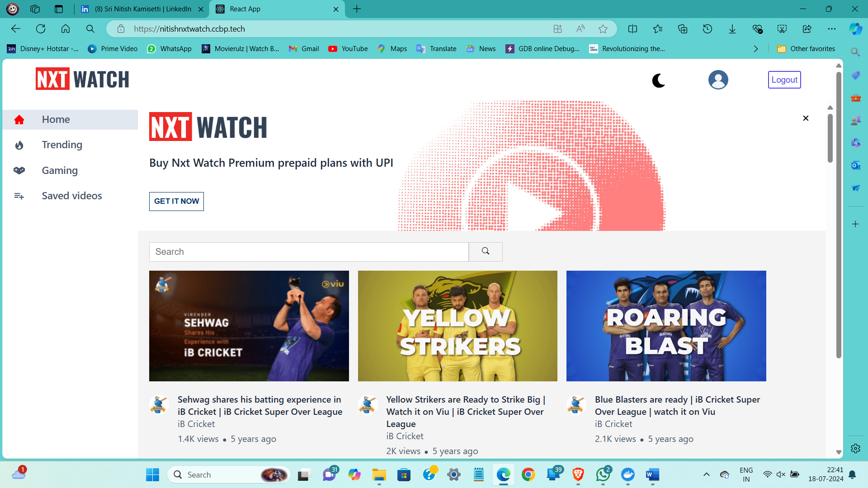The image size is (868, 488).
Task: Click the address bar URL
Action: coord(189,29)
